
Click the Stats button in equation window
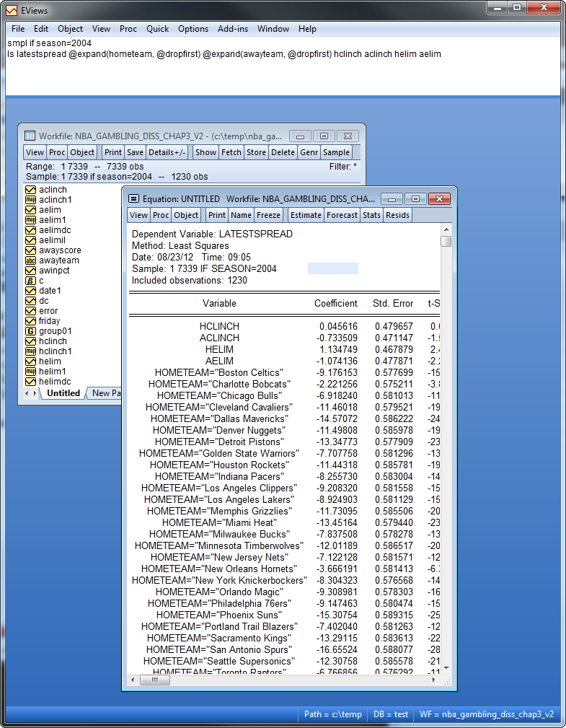[371, 215]
